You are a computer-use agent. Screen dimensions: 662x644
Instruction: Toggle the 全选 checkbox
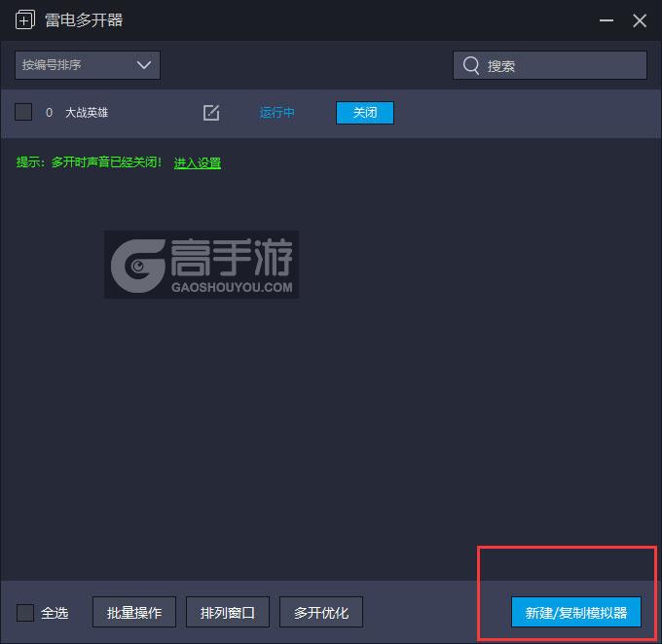click(25, 612)
